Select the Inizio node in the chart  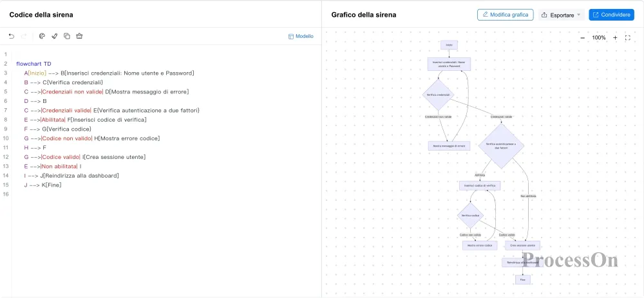[449, 45]
